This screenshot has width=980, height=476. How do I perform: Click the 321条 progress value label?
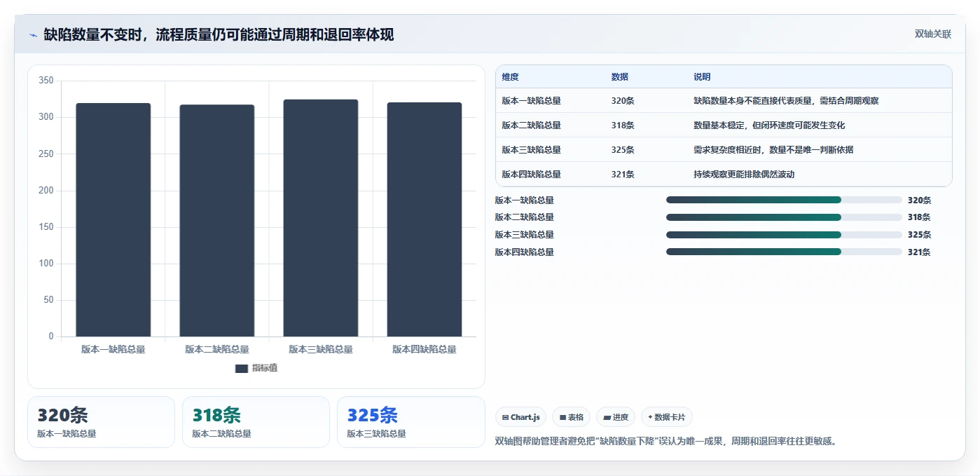pyautogui.click(x=919, y=252)
